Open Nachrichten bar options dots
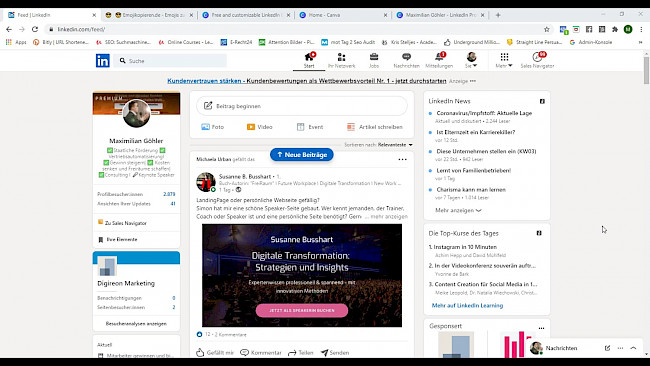Image resolution: width=650 pixels, height=366 pixels. (x=620, y=348)
